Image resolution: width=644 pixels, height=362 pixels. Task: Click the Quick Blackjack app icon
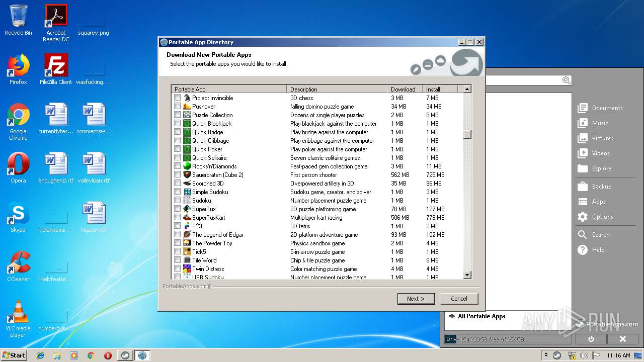187,124
